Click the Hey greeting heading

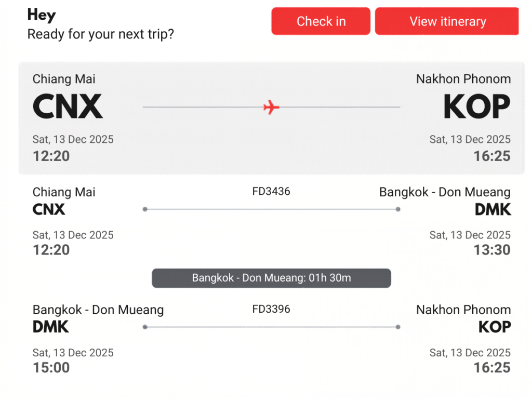(42, 15)
